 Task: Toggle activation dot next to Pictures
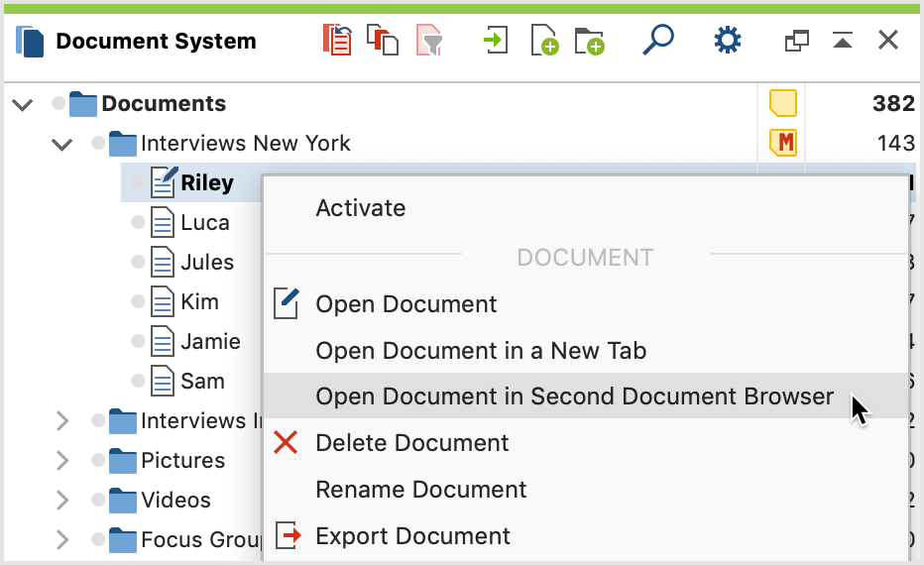point(98,460)
